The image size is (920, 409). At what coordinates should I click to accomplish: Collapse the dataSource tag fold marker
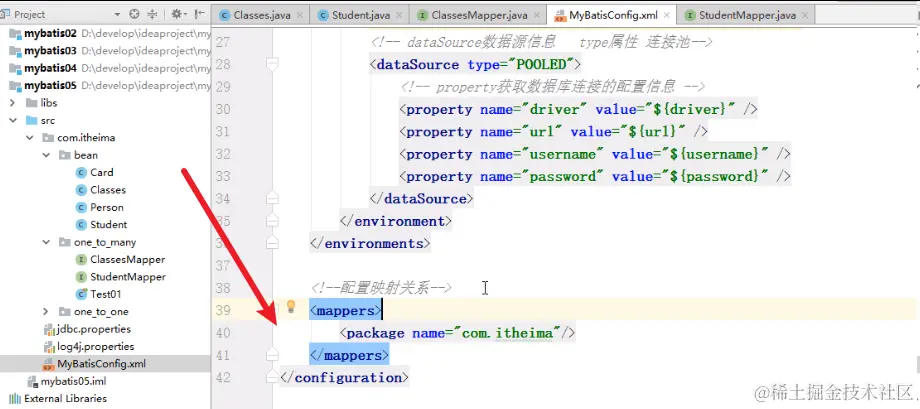(272, 63)
